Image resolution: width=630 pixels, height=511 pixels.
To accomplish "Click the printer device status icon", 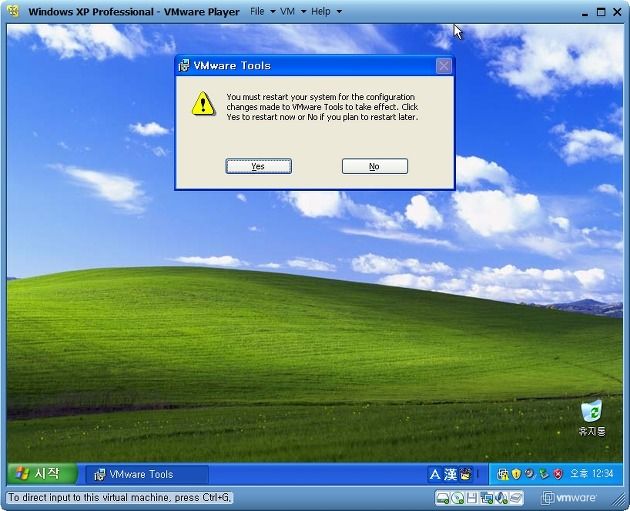I will pos(517,498).
